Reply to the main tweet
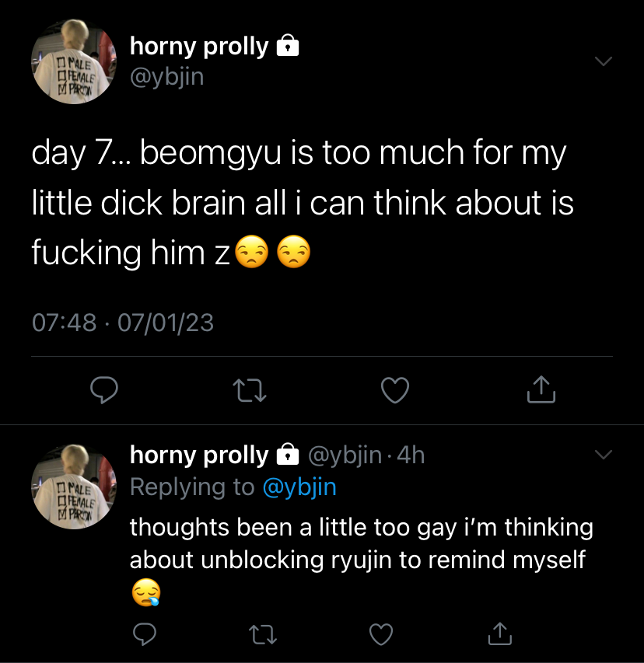Image resolution: width=644 pixels, height=663 pixels. pyautogui.click(x=104, y=389)
